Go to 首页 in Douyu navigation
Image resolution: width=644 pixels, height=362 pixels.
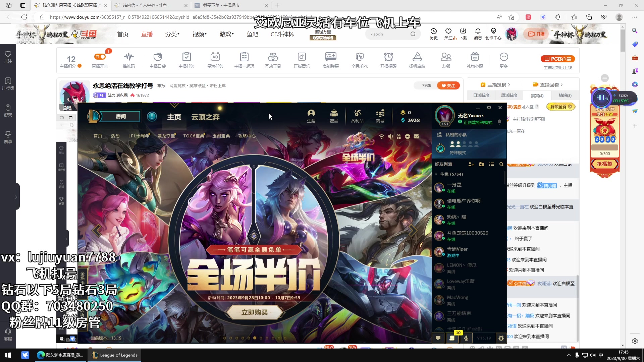(123, 34)
